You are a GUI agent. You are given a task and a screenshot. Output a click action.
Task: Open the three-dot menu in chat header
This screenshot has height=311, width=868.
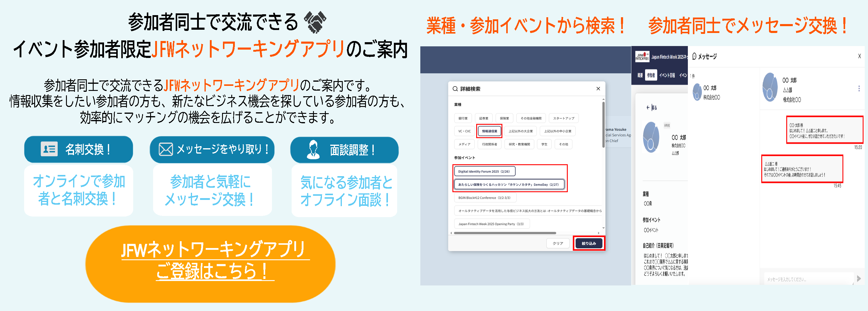[x=858, y=89]
